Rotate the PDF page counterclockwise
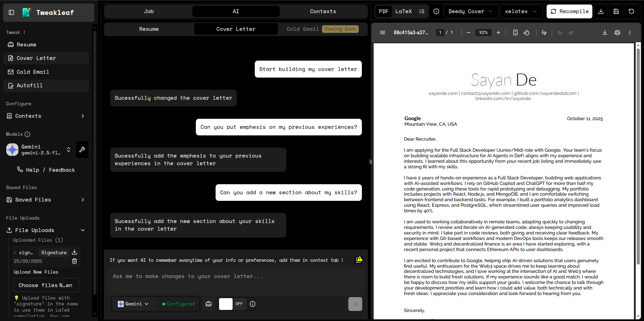Image resolution: width=644 pixels, height=321 pixels. [526, 33]
